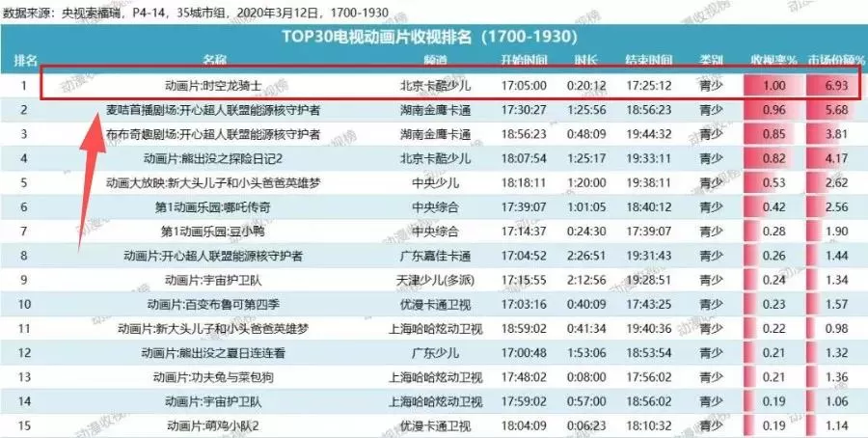The image size is (868, 438).
Task: Click the 名称 column header
Action: 213,60
